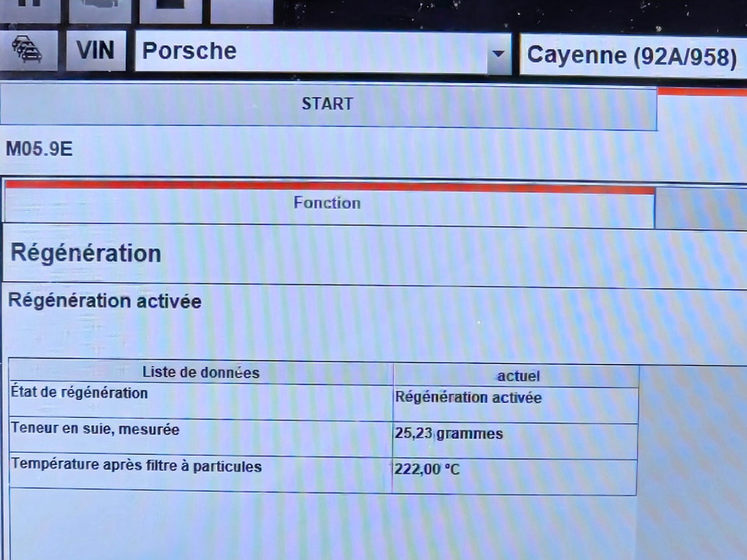The height and width of the screenshot is (560, 747).
Task: Open the Porsche make dropdown
Action: click(323, 52)
